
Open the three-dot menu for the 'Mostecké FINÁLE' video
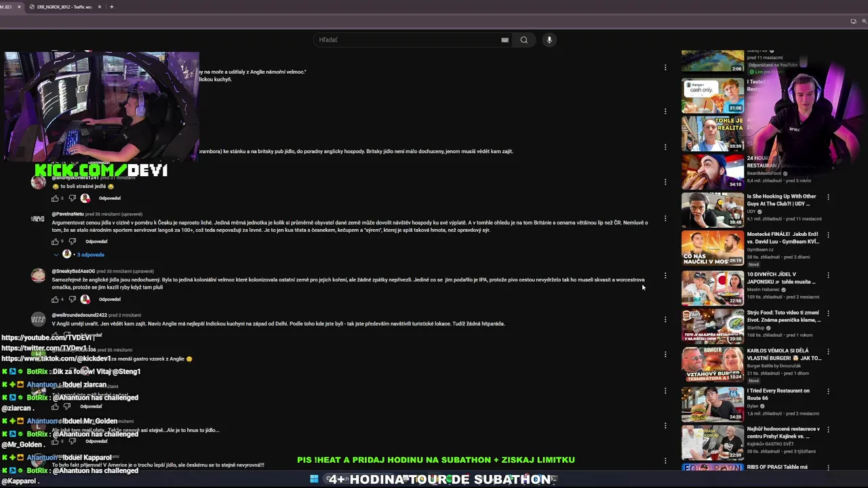[x=828, y=235]
